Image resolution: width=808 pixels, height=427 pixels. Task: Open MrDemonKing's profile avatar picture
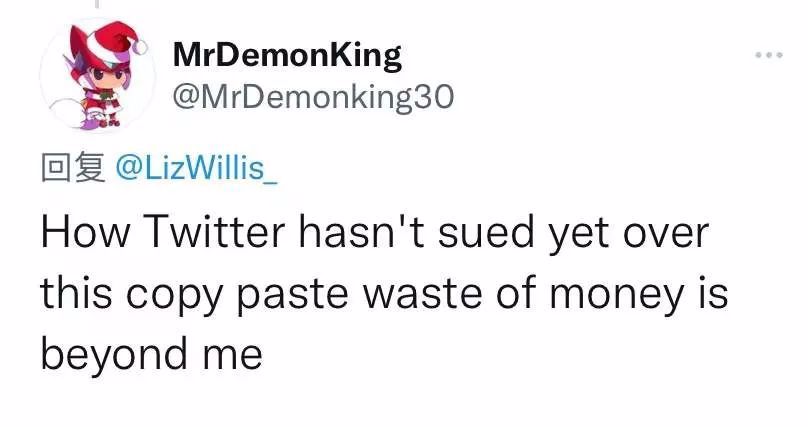[97, 76]
